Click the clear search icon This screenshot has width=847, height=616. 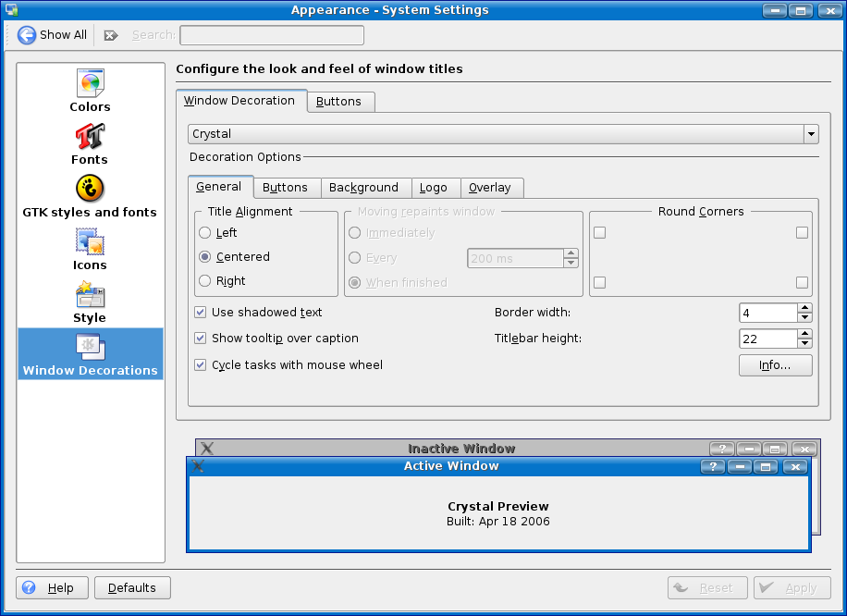tap(110, 35)
